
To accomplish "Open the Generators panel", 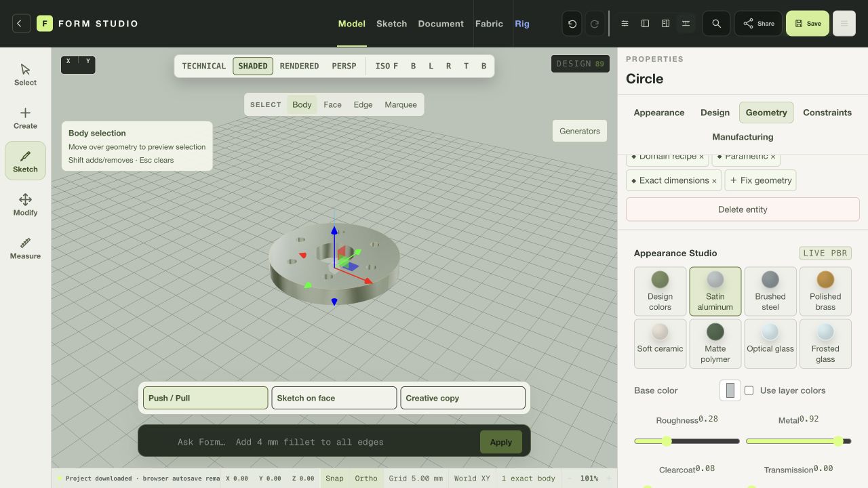I will (580, 131).
